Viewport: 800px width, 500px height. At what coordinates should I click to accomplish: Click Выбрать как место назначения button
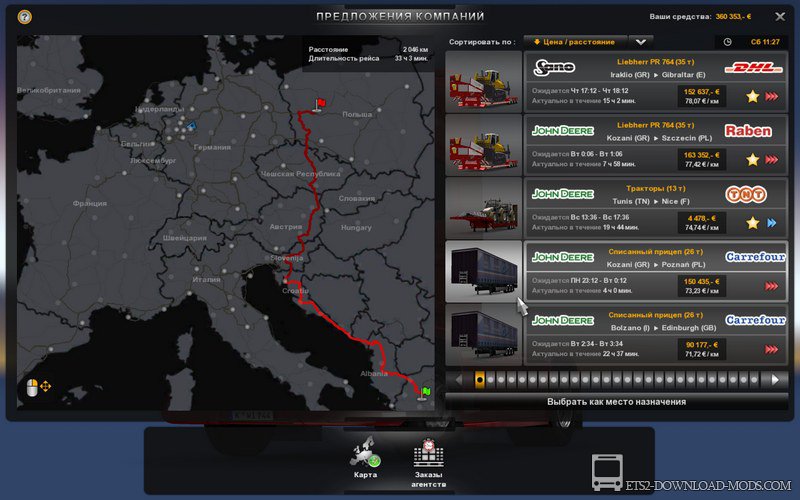pos(616,402)
